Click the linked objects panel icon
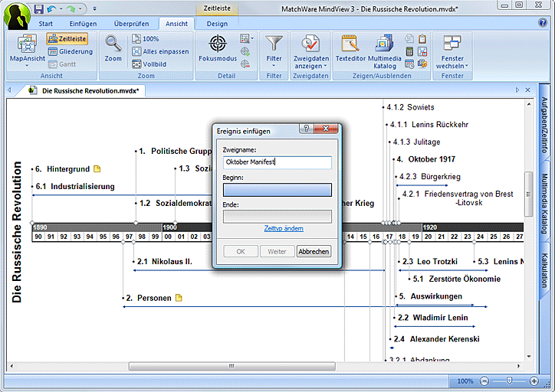Screen dimensions: 555x392 [x=422, y=64]
